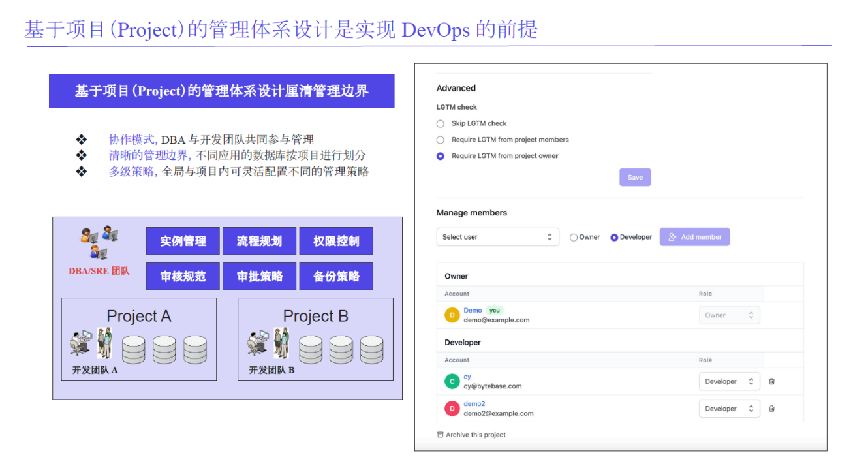The width and height of the screenshot is (868, 470).
Task: Click the red D avatar for demo2
Action: pyautogui.click(x=452, y=409)
